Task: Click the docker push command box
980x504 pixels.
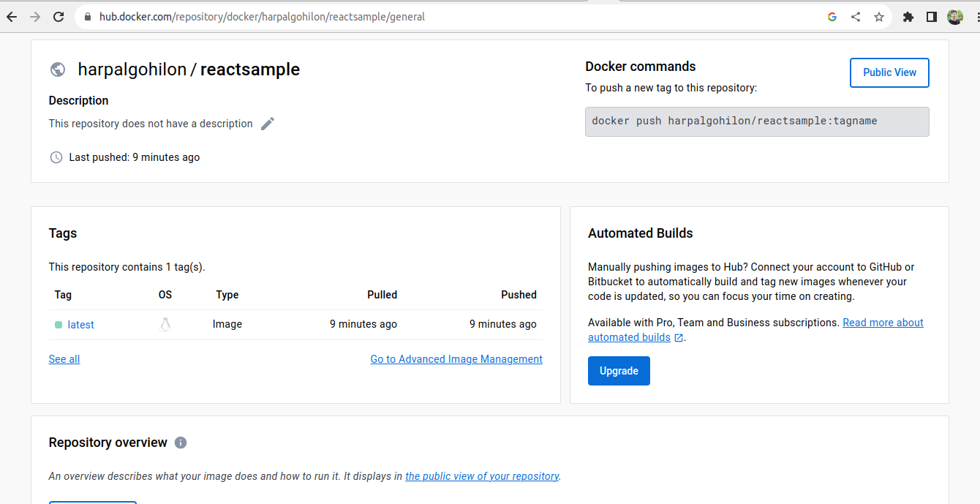Action: pyautogui.click(x=757, y=121)
